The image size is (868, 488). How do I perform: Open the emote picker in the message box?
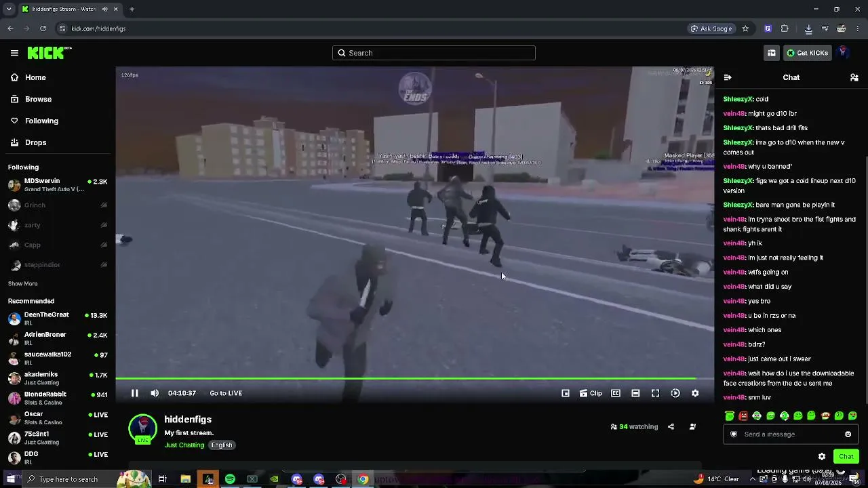click(x=848, y=434)
